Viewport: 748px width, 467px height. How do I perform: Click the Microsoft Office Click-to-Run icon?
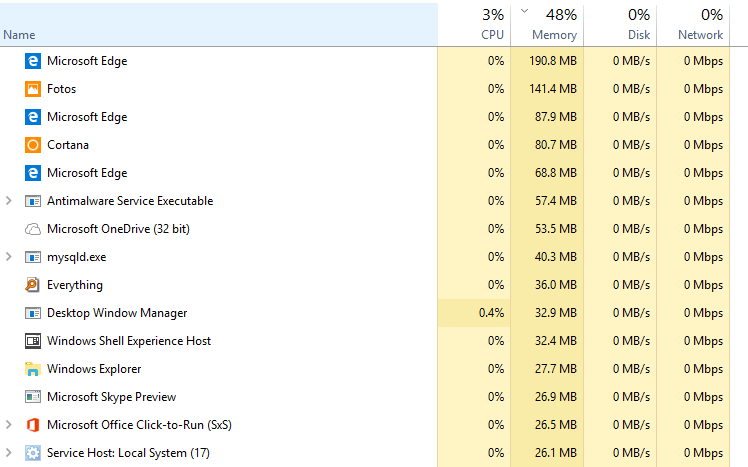pos(32,425)
